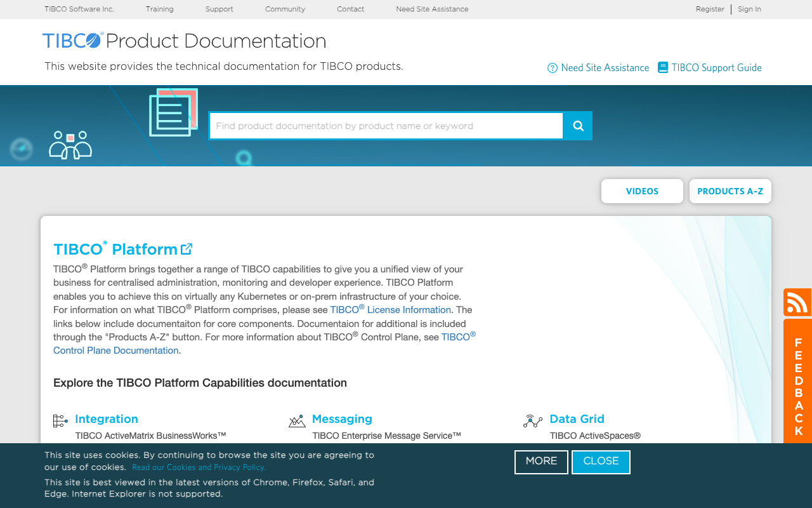Open the TIBCO License Information link
The height and width of the screenshot is (508, 812).
391,309
